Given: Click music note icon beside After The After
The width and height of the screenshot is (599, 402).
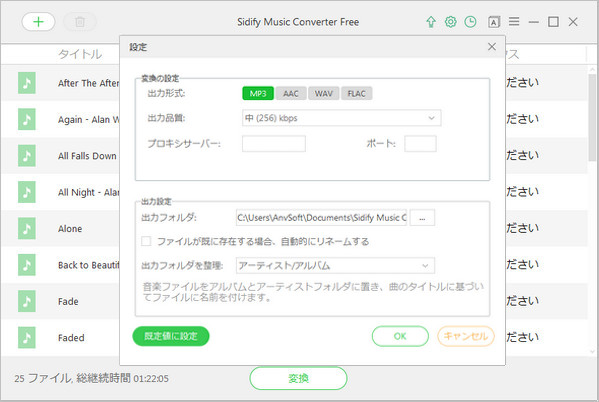Looking at the screenshot, I should click(27, 83).
